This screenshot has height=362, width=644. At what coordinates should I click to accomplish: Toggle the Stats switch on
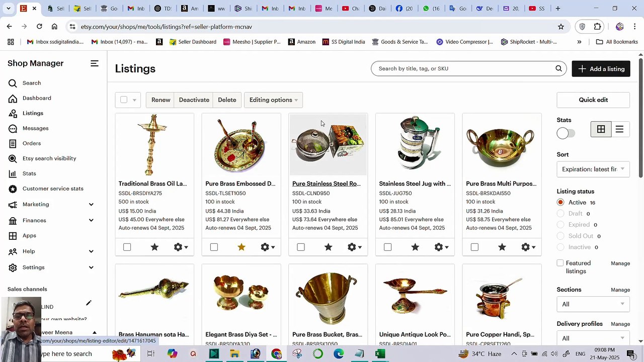566,133
